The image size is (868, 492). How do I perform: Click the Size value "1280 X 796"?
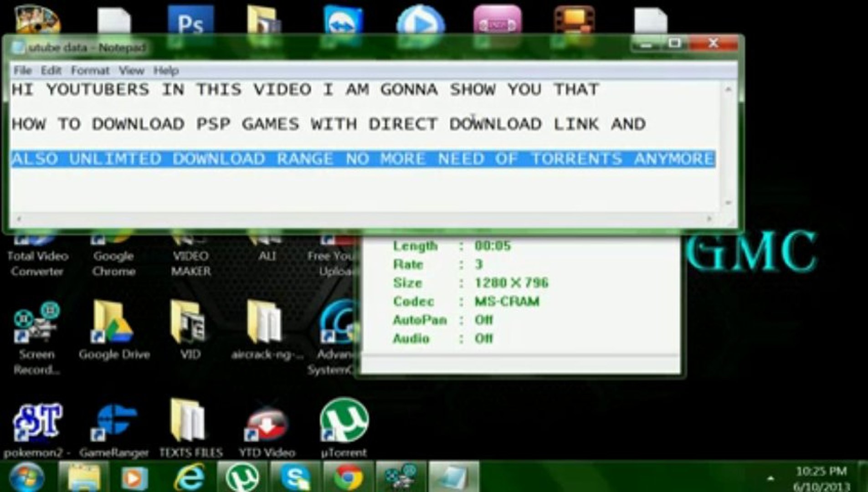(x=511, y=283)
